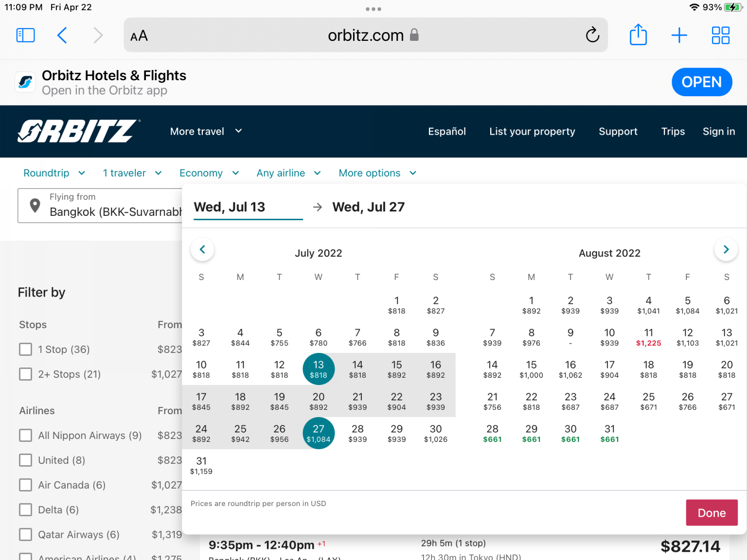Click Sign in
The image size is (747, 560).
click(x=719, y=131)
